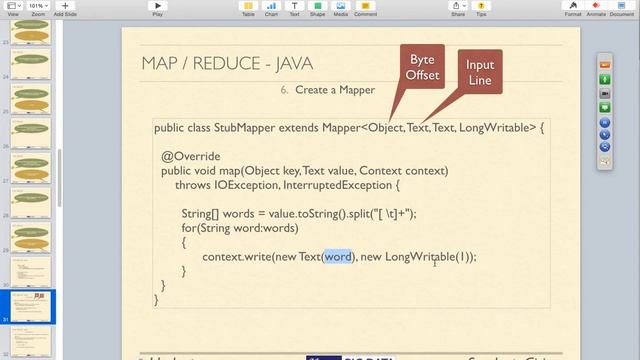Select slide 23 thumbnail in navigator
This screenshot has width=640, height=360.
click(x=31, y=32)
